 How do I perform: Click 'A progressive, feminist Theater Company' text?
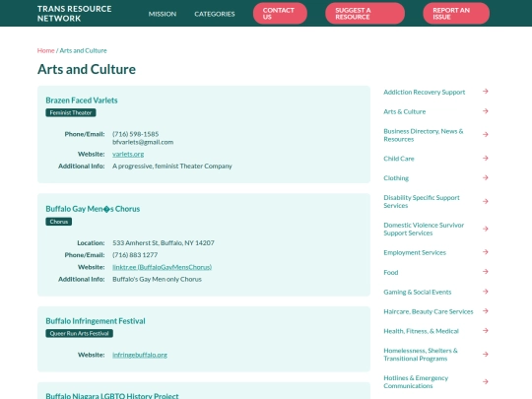(172, 166)
